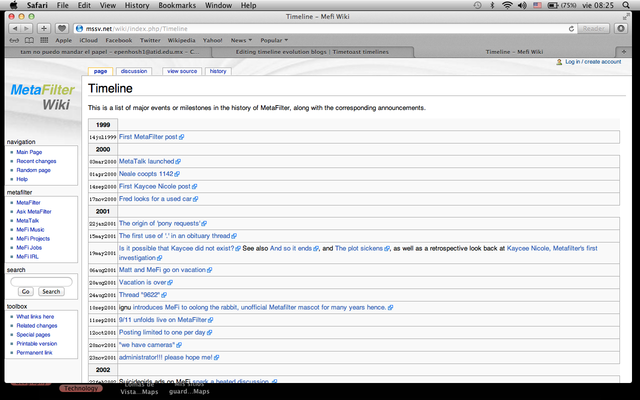Click the Go search button
The width and height of the screenshot is (640, 400).
[25, 291]
